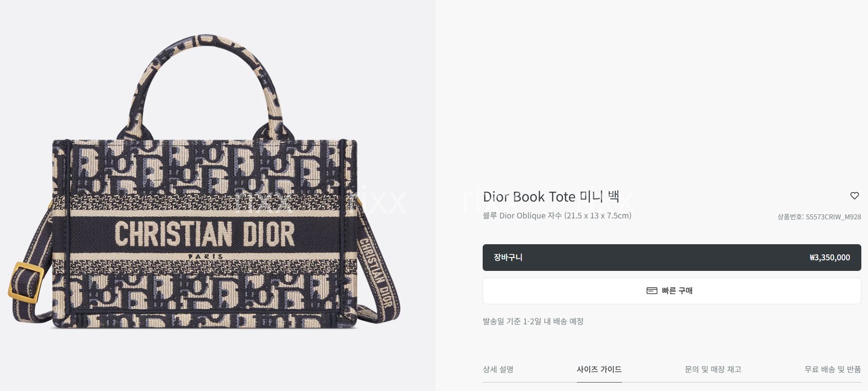Click the bag's top handle in the photo

click(x=205, y=85)
